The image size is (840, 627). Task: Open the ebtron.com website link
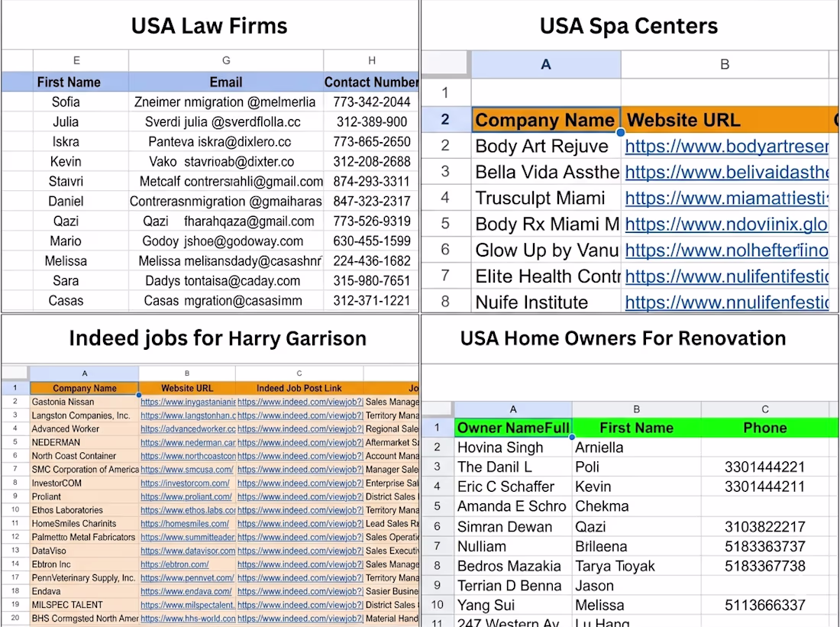(175, 564)
